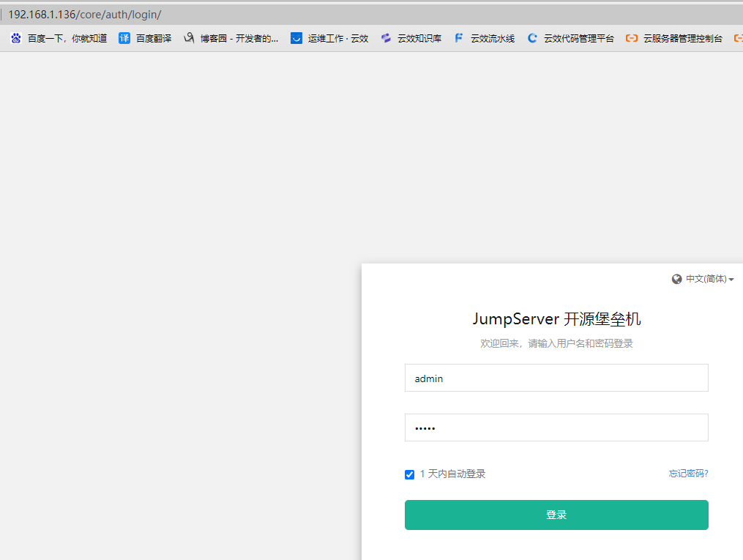This screenshot has height=560, width=743.
Task: Open the 云效知识库 bookmark
Action: (419, 38)
